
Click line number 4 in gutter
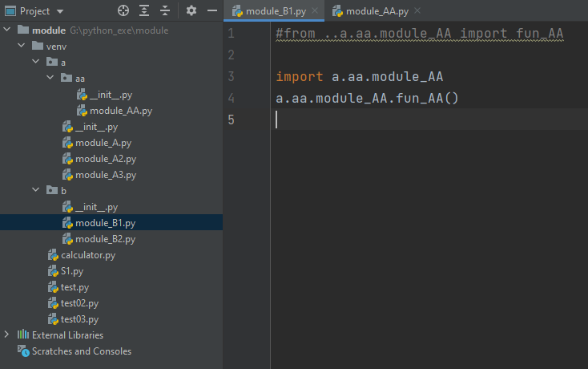pos(231,99)
